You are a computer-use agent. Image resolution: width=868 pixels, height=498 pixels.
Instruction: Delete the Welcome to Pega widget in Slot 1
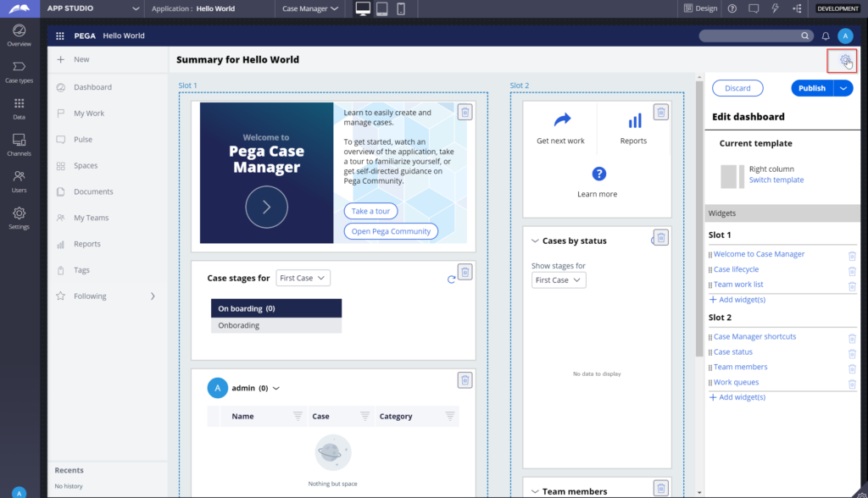pyautogui.click(x=465, y=113)
